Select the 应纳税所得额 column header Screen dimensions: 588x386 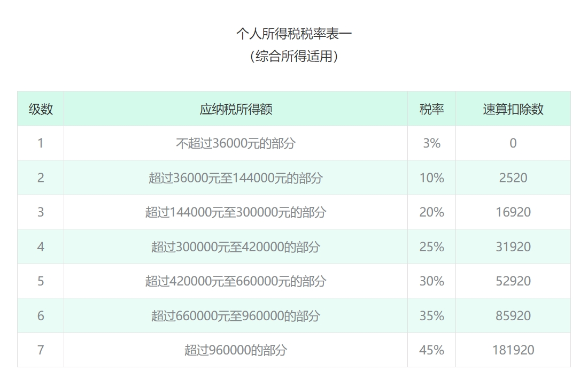pyautogui.click(x=236, y=109)
